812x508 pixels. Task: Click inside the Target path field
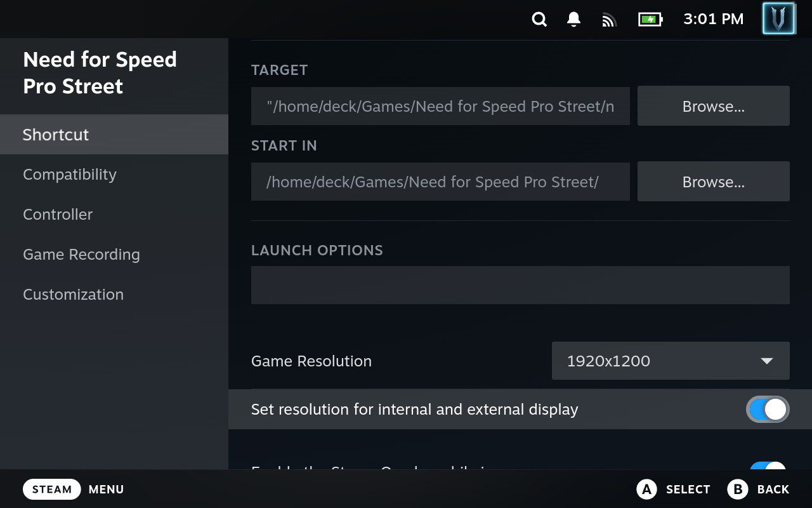point(440,105)
